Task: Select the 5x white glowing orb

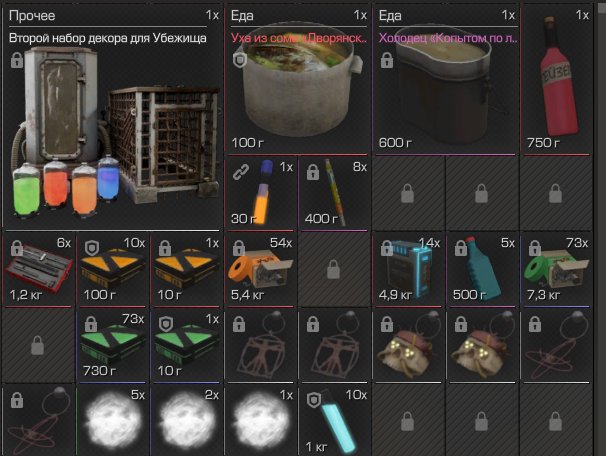Action: [112, 420]
